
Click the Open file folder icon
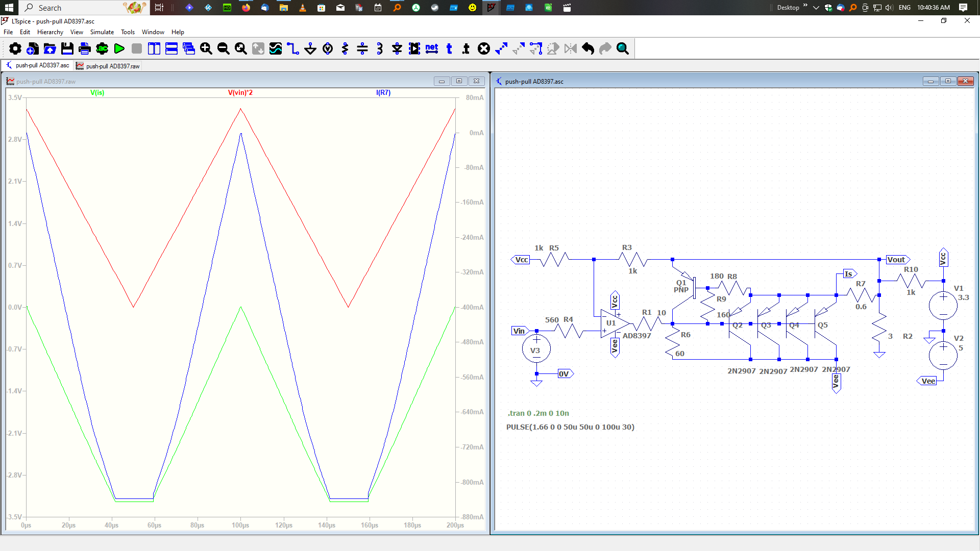tap(50, 48)
